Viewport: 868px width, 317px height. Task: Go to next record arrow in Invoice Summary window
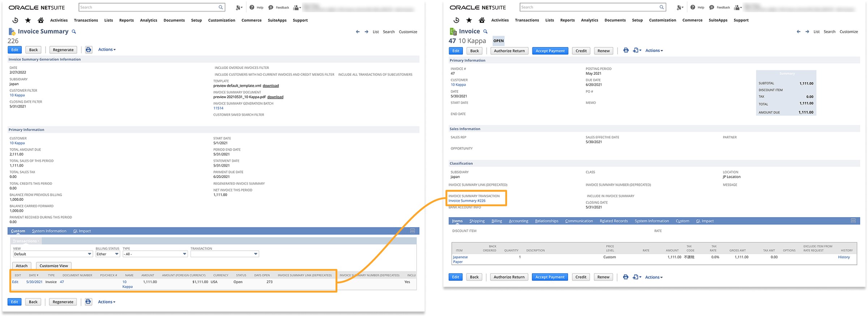pyautogui.click(x=366, y=32)
